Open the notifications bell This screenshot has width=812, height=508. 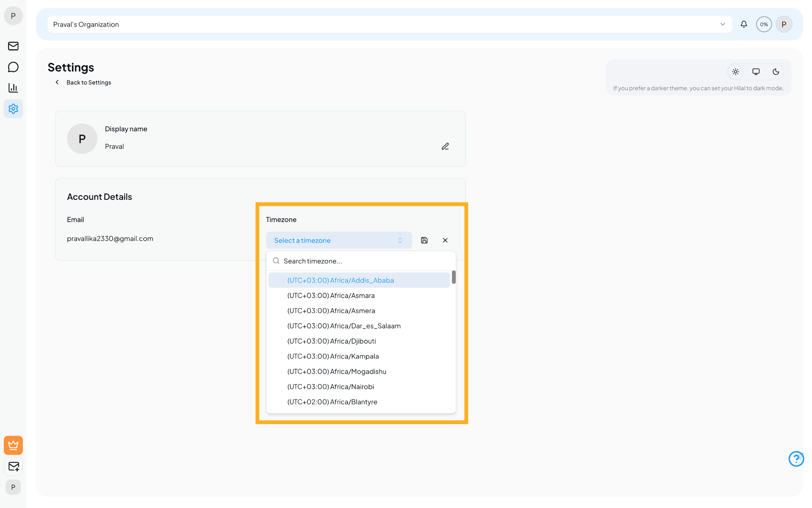[x=743, y=24]
